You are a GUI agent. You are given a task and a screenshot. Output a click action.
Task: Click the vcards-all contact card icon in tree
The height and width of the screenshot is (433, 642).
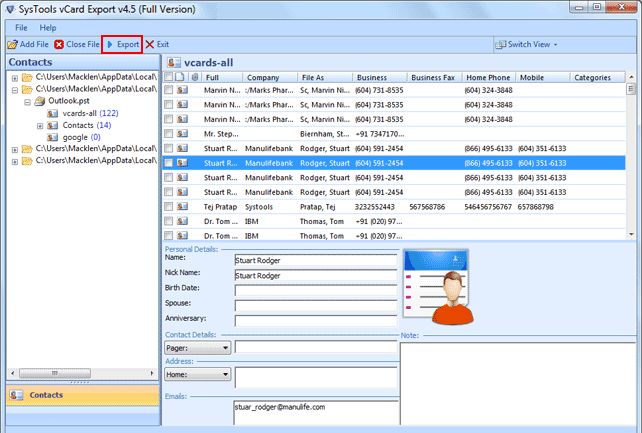pos(52,113)
